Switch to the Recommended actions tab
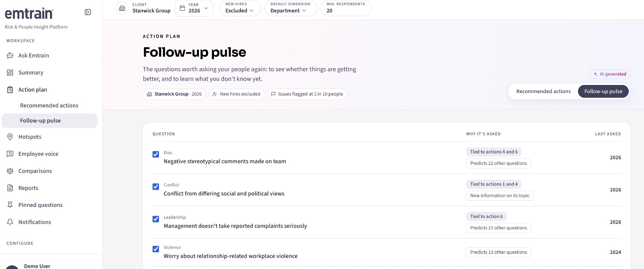 pyautogui.click(x=543, y=91)
